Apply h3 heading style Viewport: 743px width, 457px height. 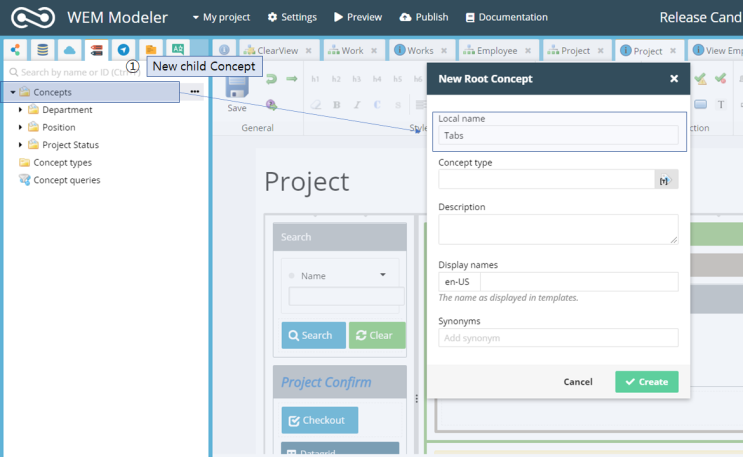pyautogui.click(x=356, y=79)
